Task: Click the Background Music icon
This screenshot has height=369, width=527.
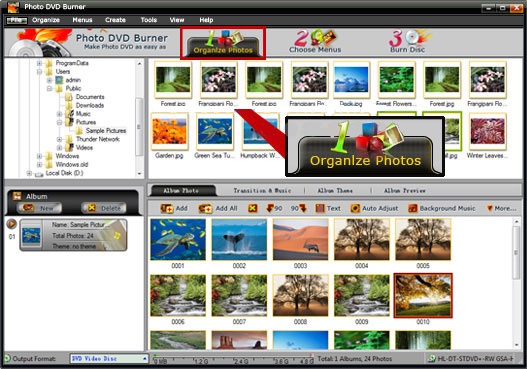Action: pyautogui.click(x=412, y=208)
